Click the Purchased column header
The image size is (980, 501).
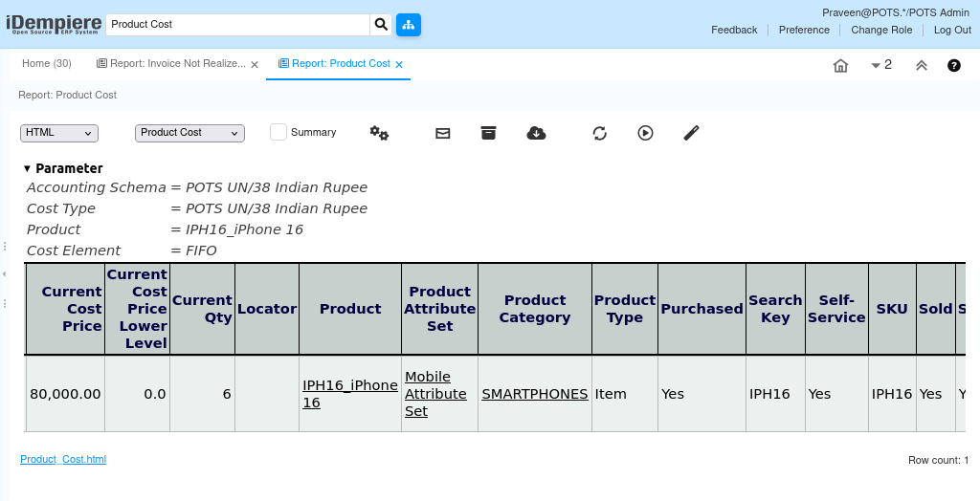pos(702,309)
